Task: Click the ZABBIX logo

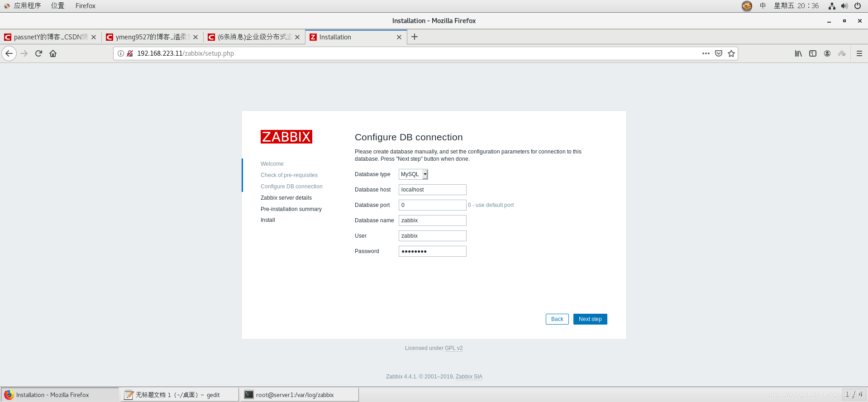Action: tap(286, 137)
